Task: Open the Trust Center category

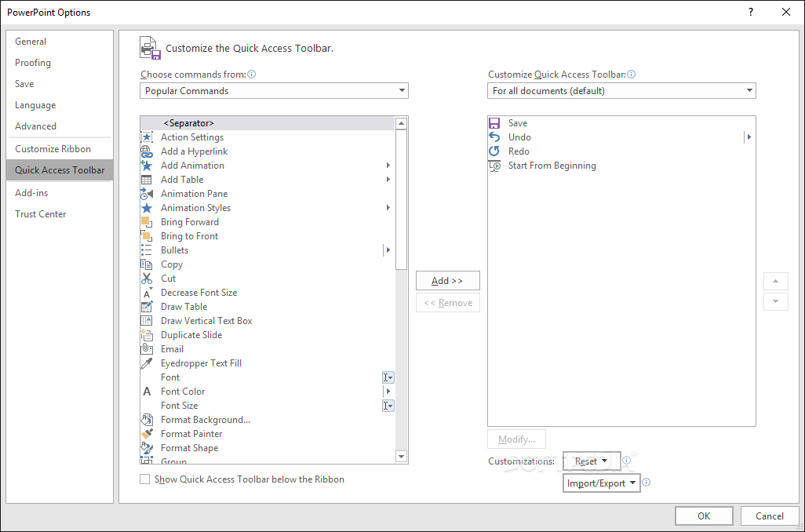Action: pos(60,214)
